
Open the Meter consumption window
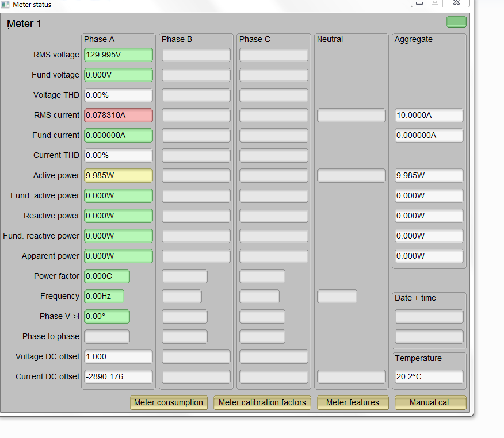(169, 402)
